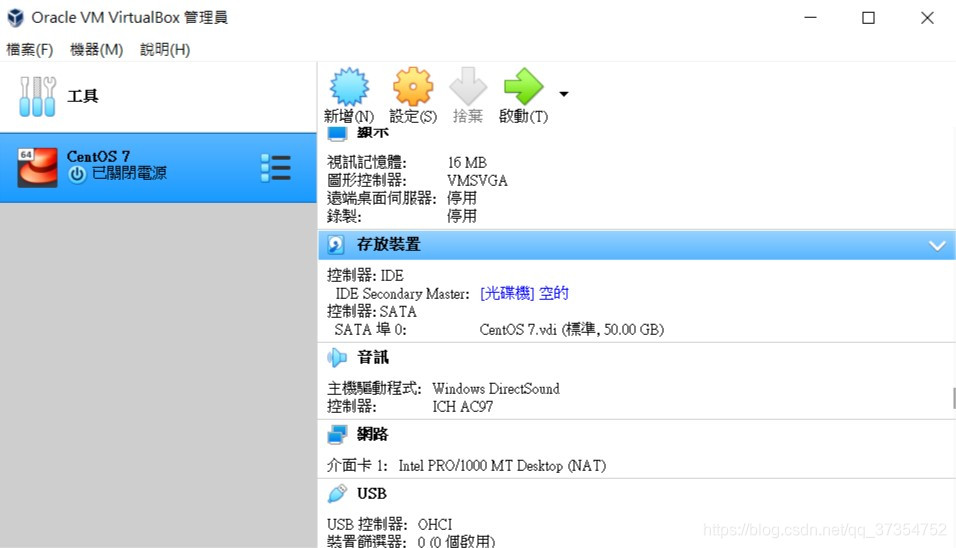Click the Network (網路) monitors icon

pyautogui.click(x=337, y=435)
